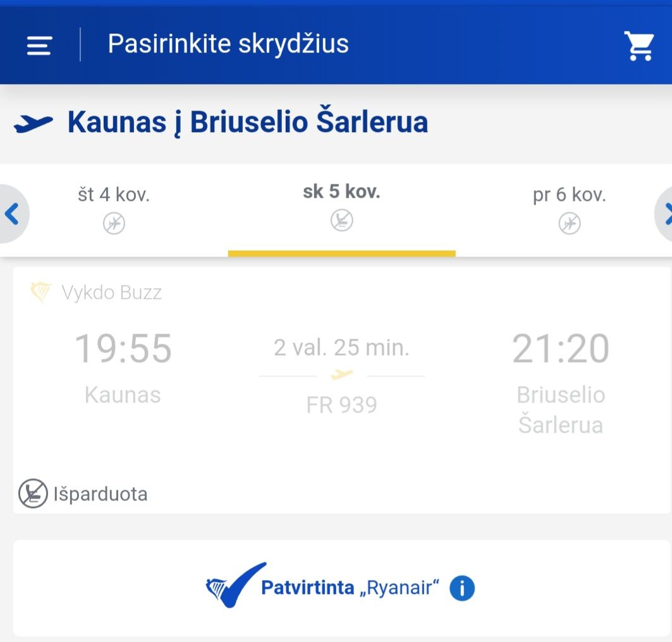Viewport: 672px width, 642px height.
Task: Select the št 4 kov. date tab
Action: click(x=114, y=195)
